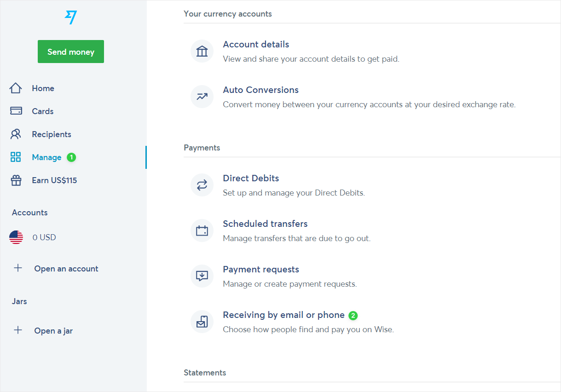Click the Wise flag logo at the top
Viewport: 561px width, 392px height.
[70, 17]
